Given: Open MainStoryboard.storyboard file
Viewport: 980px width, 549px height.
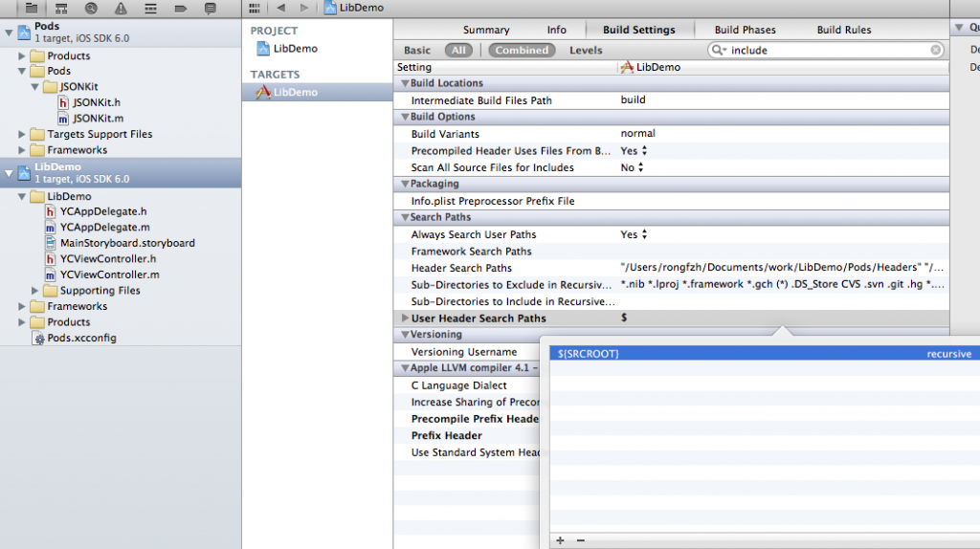Looking at the screenshot, I should tap(127, 243).
